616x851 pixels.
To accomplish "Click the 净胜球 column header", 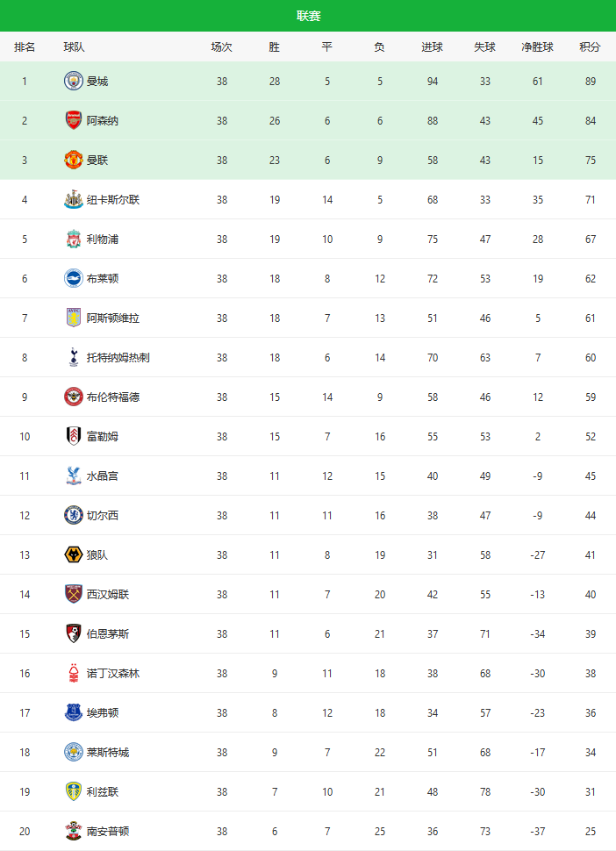I will (538, 46).
